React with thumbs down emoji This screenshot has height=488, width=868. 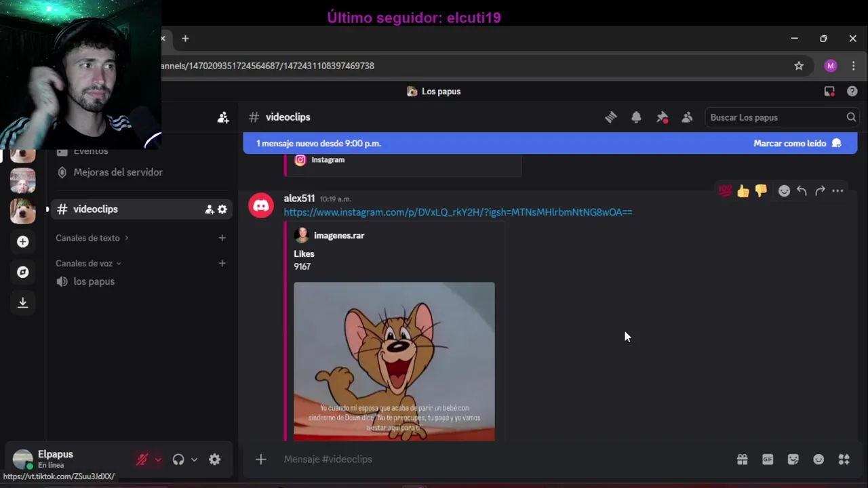761,191
